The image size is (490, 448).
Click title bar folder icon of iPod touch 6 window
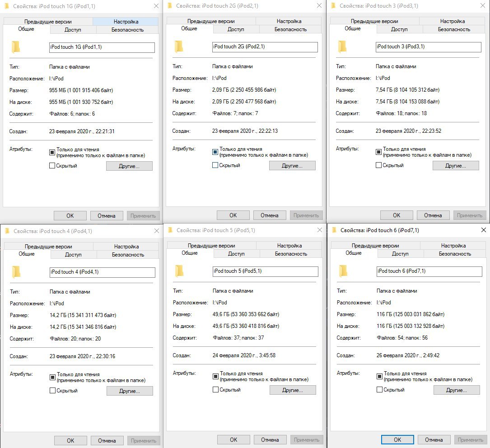(x=334, y=230)
